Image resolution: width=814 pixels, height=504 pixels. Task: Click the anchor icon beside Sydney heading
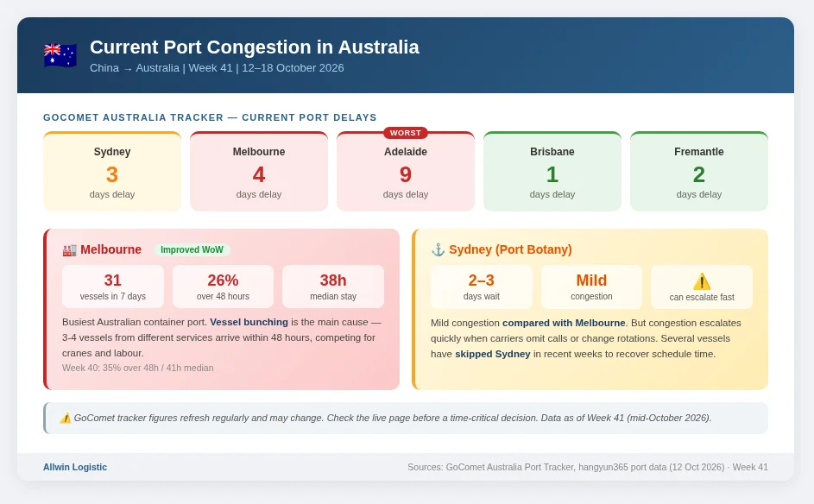(439, 249)
